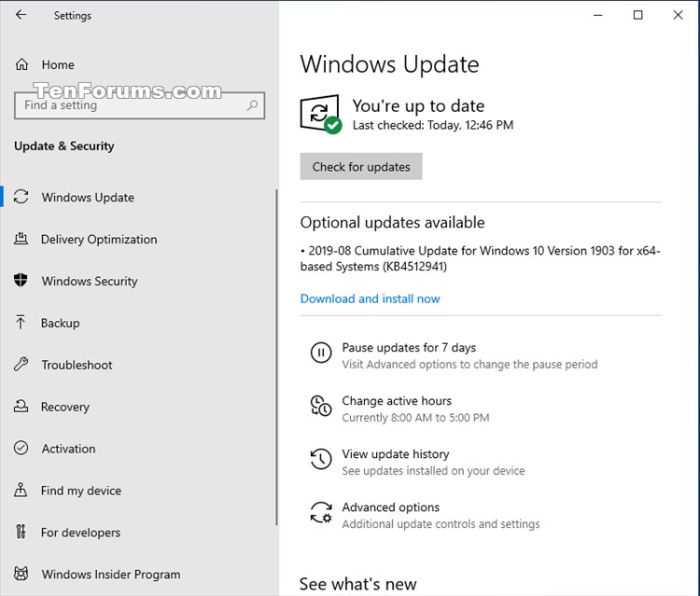Click the 'Update & Security' heading
The height and width of the screenshot is (596, 700).
(x=64, y=146)
